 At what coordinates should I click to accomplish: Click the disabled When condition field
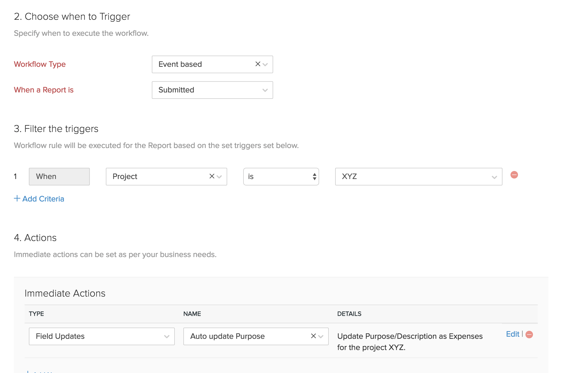(x=59, y=177)
